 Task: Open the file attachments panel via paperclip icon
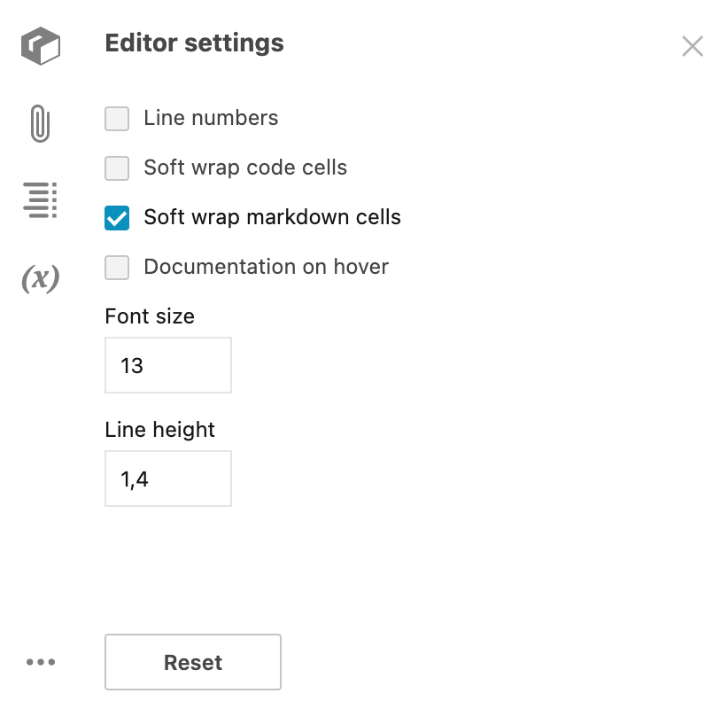39,123
